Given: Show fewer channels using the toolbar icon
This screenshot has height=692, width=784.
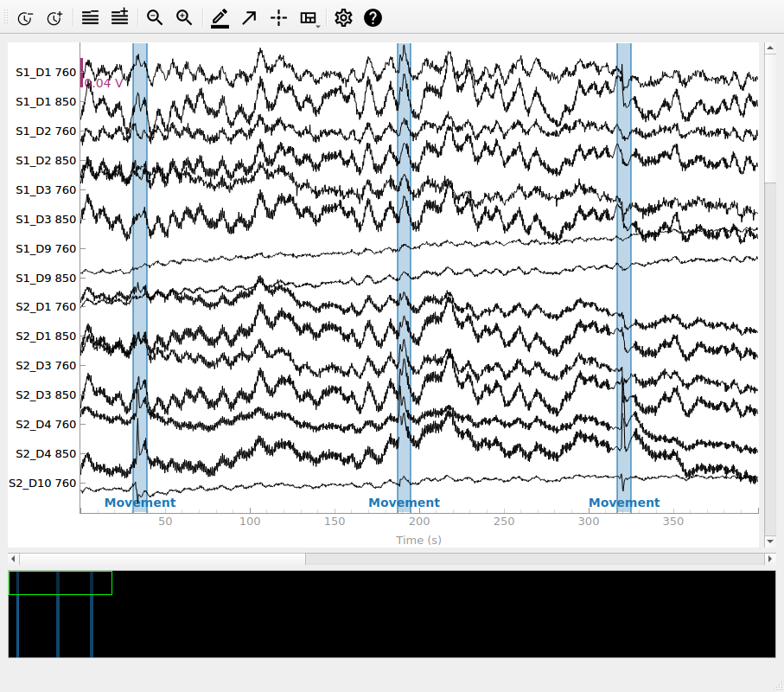Looking at the screenshot, I should click(x=90, y=17).
